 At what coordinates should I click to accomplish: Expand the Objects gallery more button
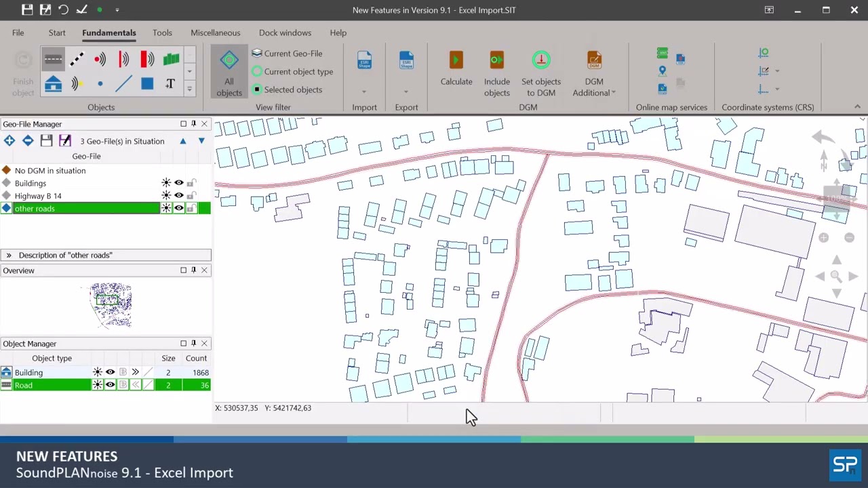click(x=190, y=89)
